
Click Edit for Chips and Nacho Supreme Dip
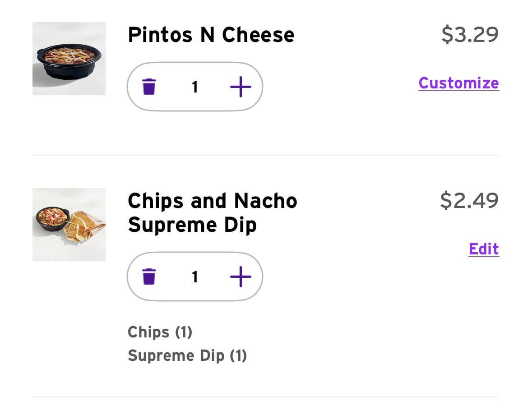(x=484, y=249)
